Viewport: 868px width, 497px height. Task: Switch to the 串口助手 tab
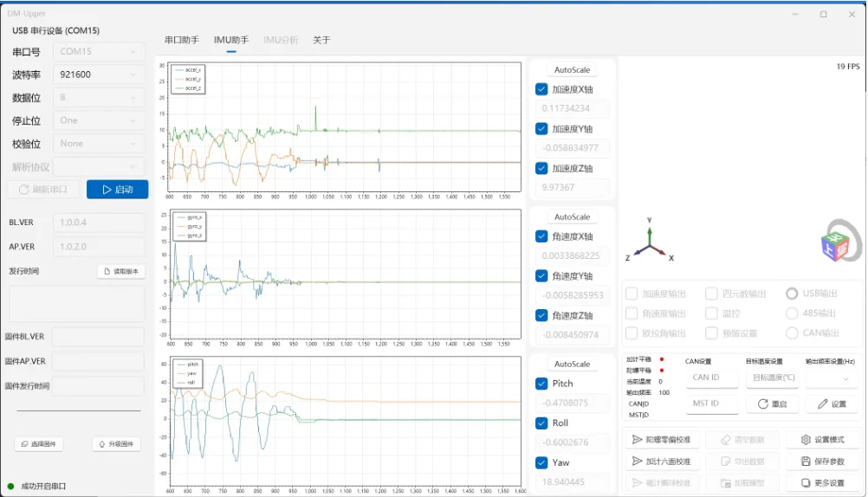pos(182,40)
